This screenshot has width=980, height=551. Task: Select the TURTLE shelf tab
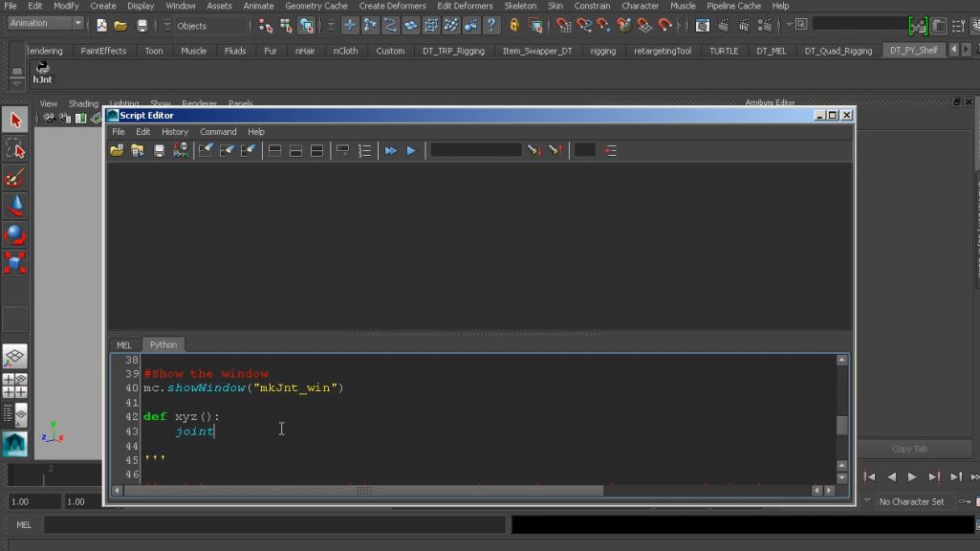[723, 51]
